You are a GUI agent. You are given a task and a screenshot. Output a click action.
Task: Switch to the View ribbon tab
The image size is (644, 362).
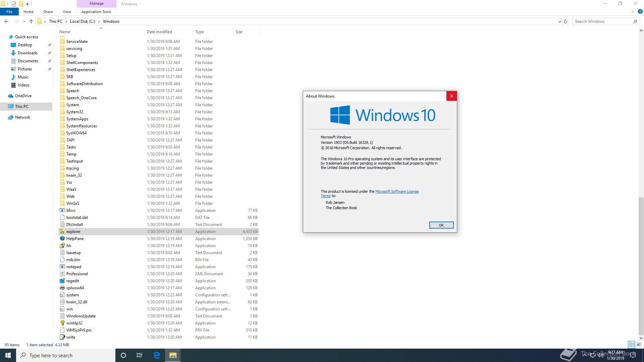tap(67, 12)
